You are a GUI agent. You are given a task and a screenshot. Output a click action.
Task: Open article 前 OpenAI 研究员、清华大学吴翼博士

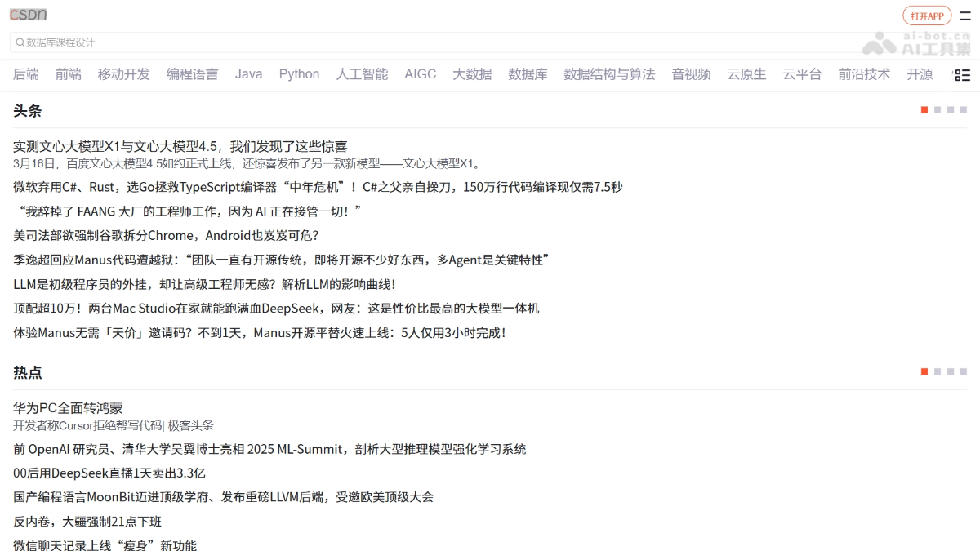tap(269, 449)
